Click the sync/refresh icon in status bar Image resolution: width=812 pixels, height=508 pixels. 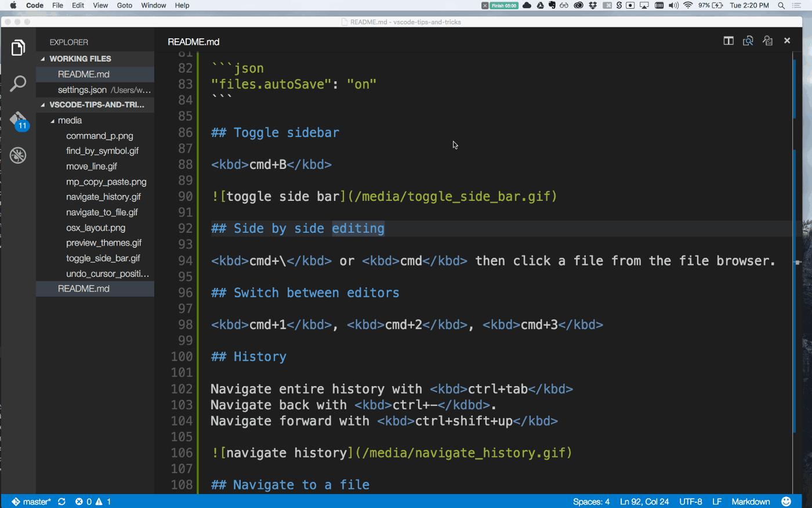point(61,501)
